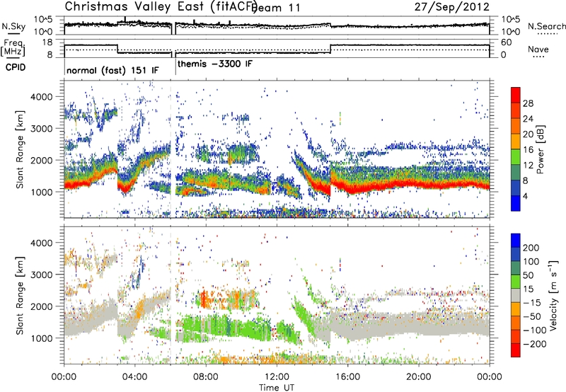Click the red power band near 20:00
566x392 pixels.
click(419, 183)
